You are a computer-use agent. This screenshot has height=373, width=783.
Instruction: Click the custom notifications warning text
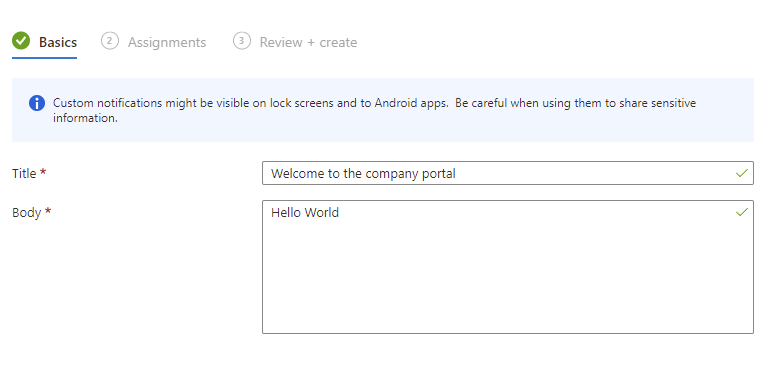coord(374,110)
